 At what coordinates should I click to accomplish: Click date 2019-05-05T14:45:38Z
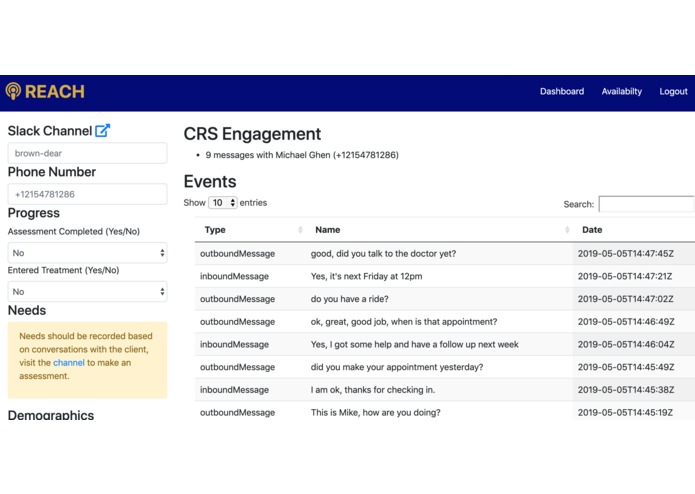coord(626,389)
